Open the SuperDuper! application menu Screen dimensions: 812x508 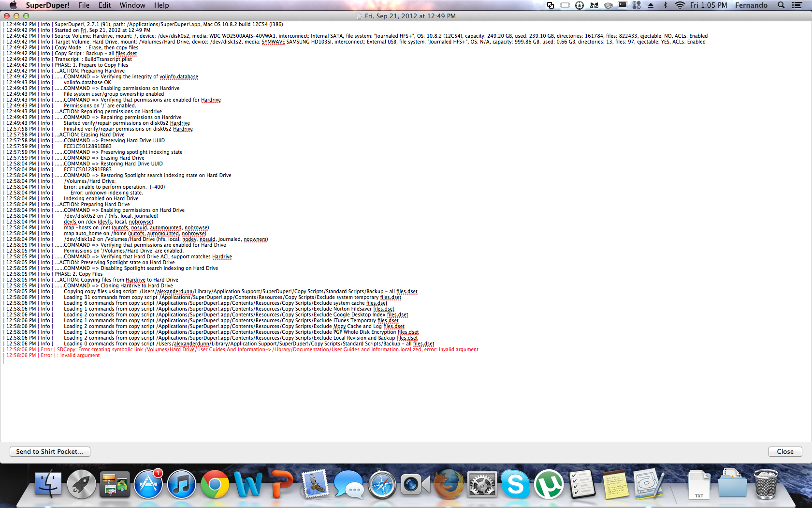click(47, 5)
